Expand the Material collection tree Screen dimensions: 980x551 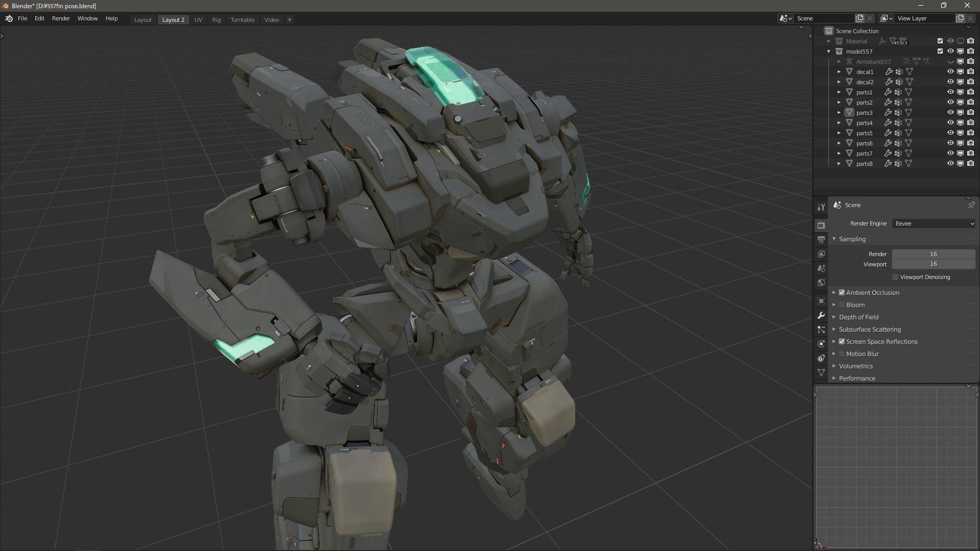(x=829, y=41)
